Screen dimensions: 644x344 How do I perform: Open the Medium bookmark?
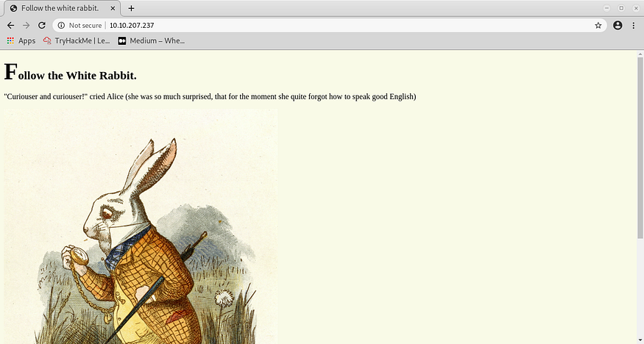pyautogui.click(x=151, y=40)
